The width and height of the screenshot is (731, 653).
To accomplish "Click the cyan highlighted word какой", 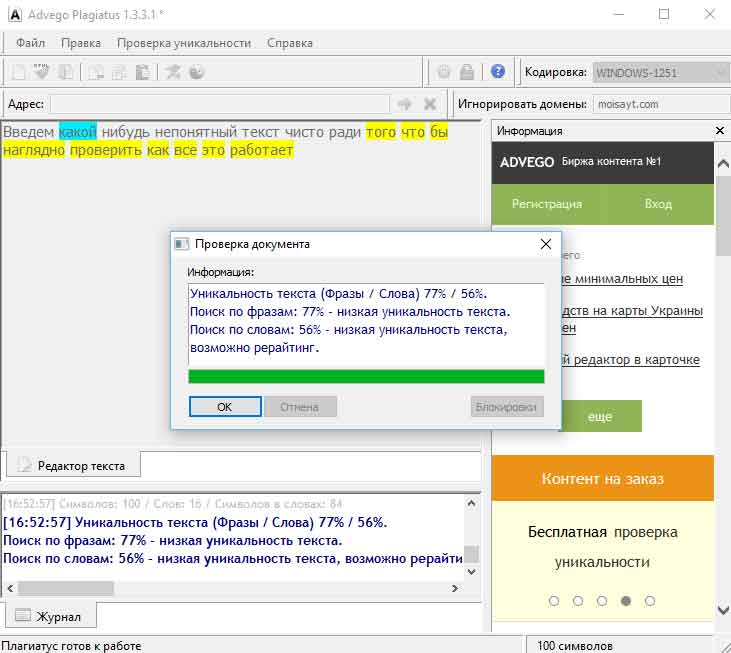I will [78, 132].
